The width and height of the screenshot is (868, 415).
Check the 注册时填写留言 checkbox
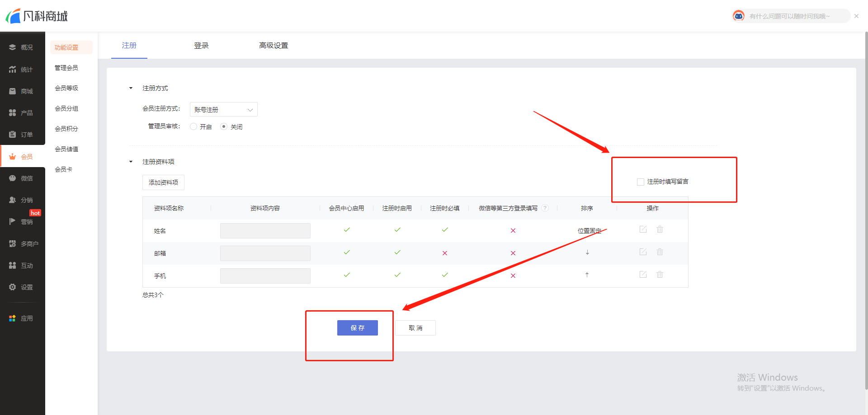pos(641,182)
